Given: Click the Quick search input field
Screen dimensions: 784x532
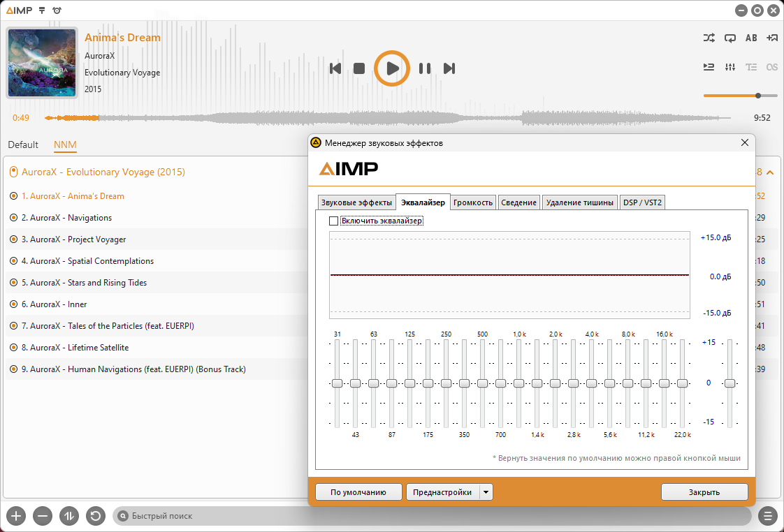Looking at the screenshot, I should [x=432, y=516].
